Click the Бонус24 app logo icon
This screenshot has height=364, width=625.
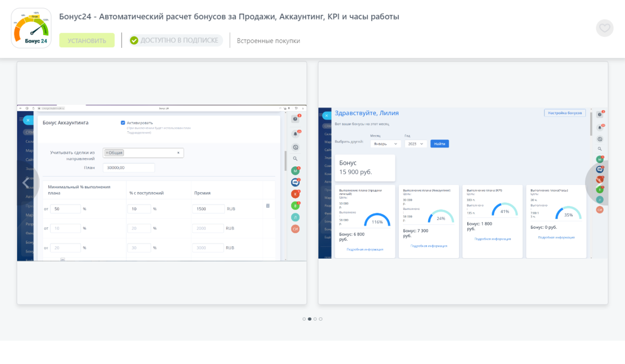[x=31, y=28]
